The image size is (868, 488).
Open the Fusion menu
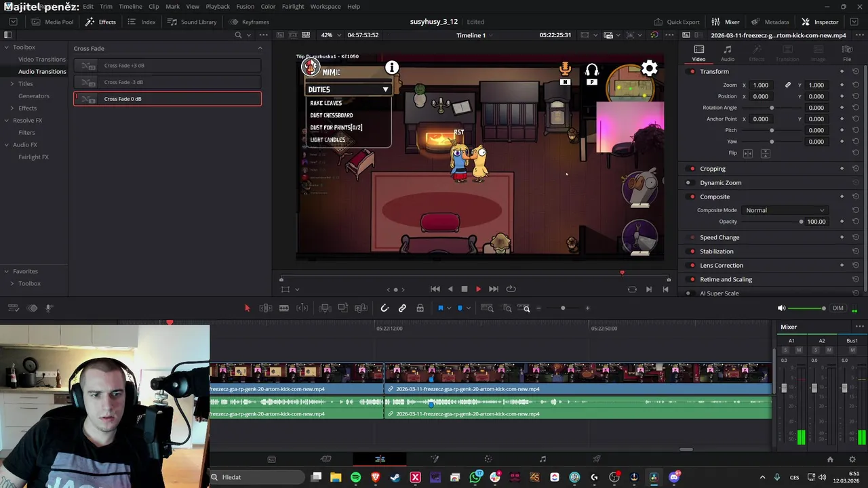[x=245, y=6]
